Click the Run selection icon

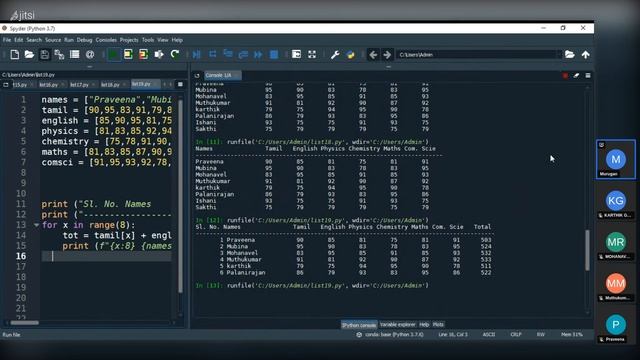(159, 54)
